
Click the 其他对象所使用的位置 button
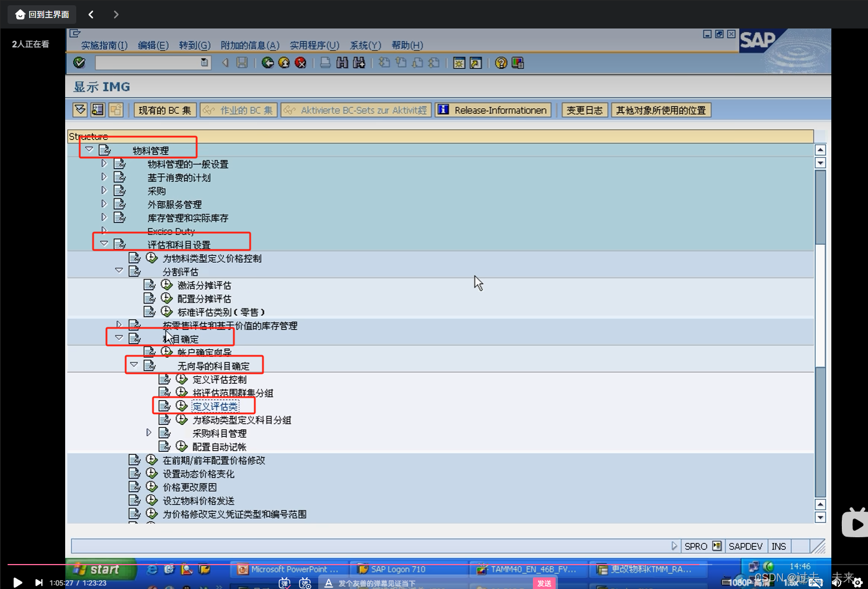tap(661, 110)
